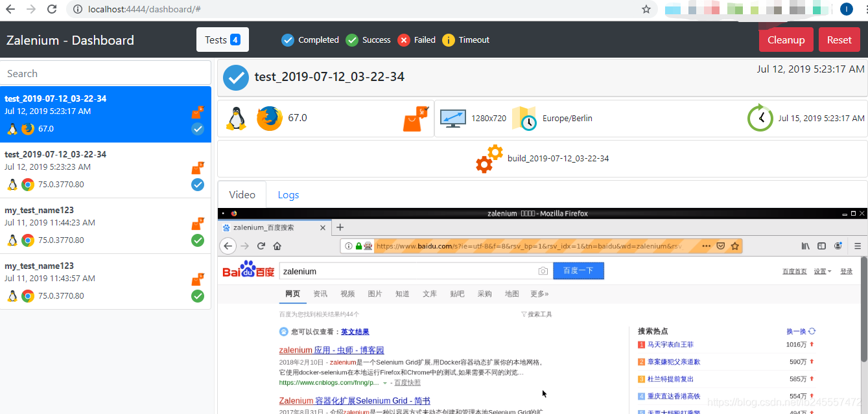Switch to the Logs tab
868x414 pixels.
coord(288,194)
